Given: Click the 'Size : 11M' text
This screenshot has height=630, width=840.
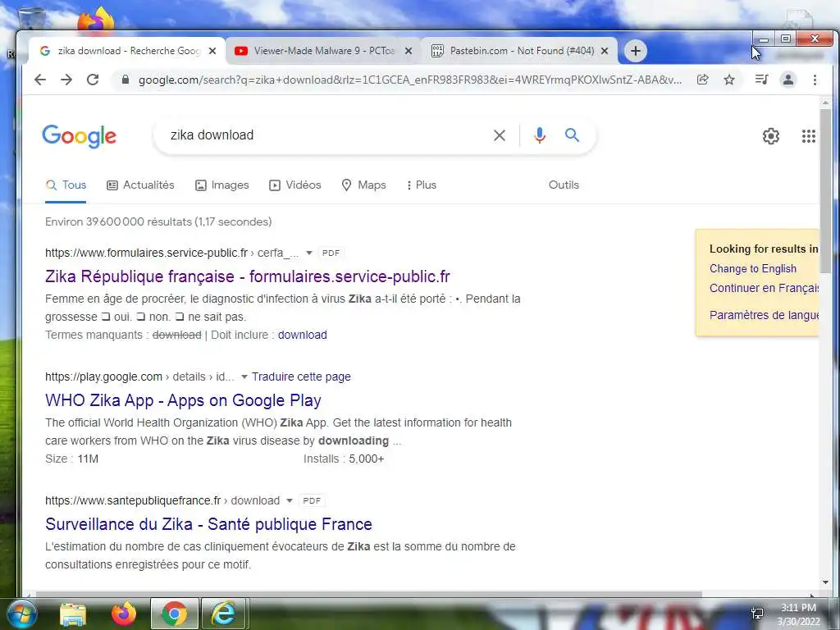Looking at the screenshot, I should coord(72,459).
